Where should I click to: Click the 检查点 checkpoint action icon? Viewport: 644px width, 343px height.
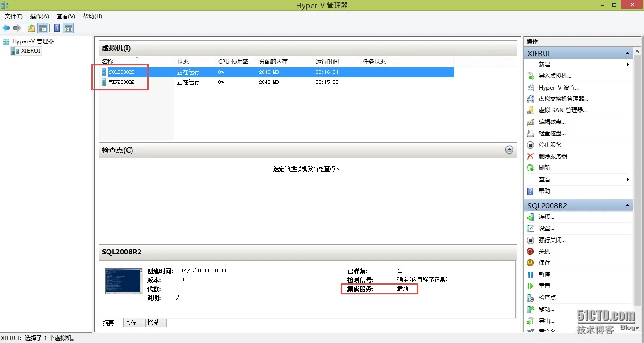click(x=530, y=298)
